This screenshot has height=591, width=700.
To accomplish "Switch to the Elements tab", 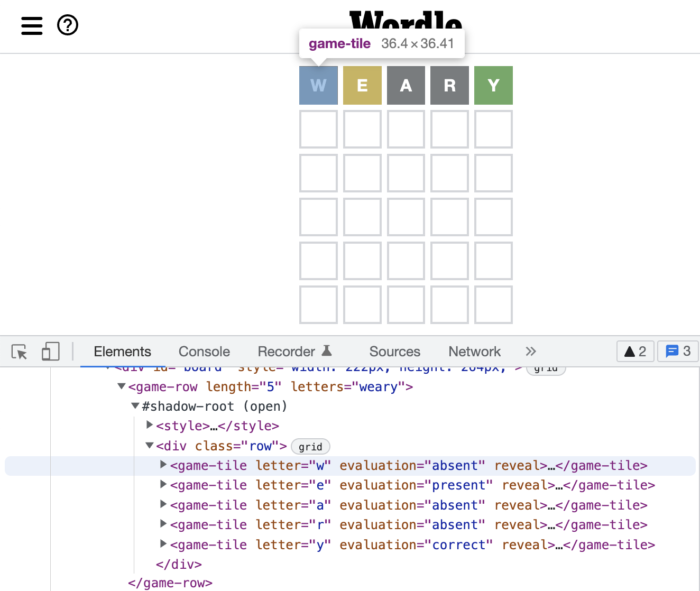I will 122,352.
